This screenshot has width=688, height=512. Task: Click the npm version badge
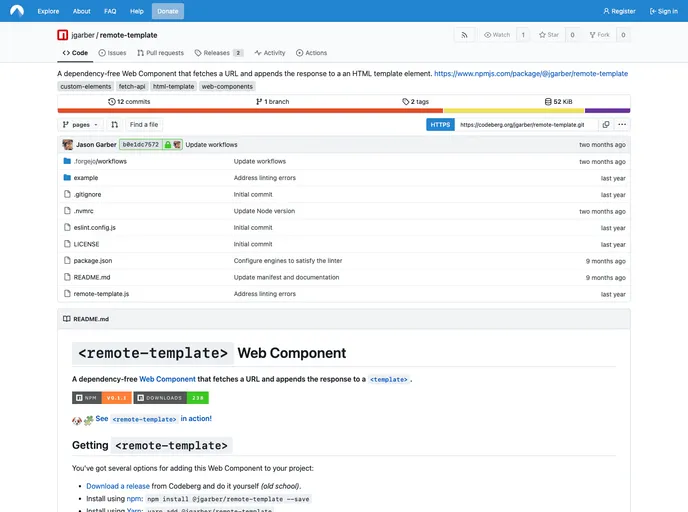pyautogui.click(x=101, y=397)
